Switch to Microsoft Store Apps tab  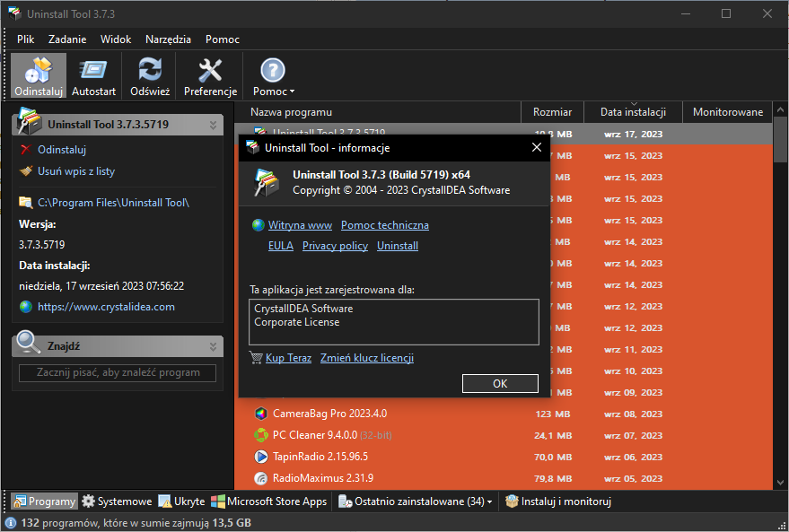269,501
